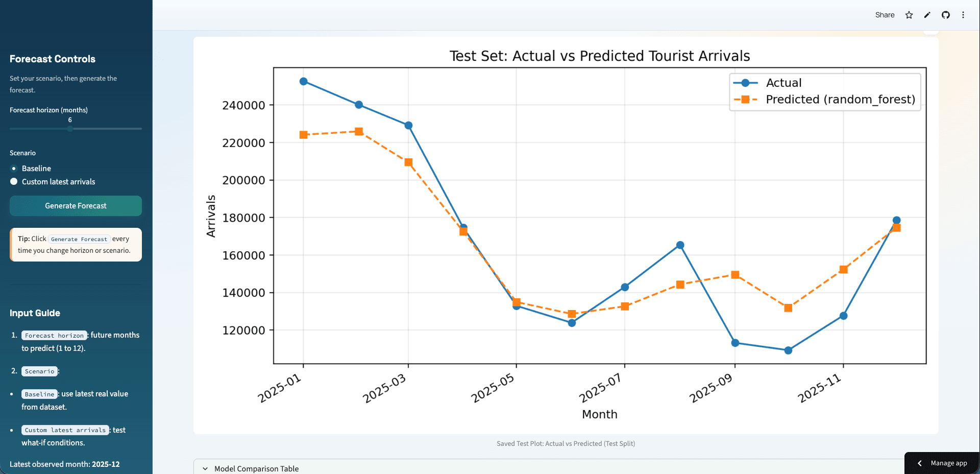Open the Manage app panel
This screenshot has width=980, height=474.
coord(942,463)
